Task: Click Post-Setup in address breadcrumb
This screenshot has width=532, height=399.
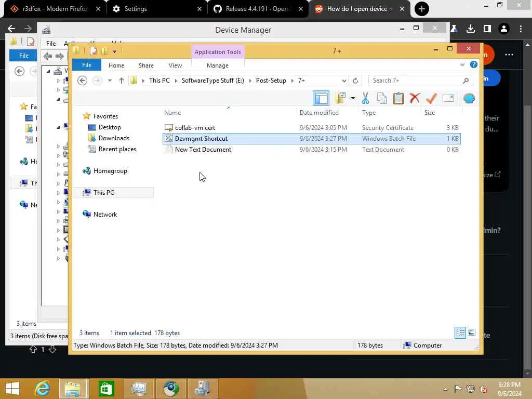Action: [x=271, y=81]
